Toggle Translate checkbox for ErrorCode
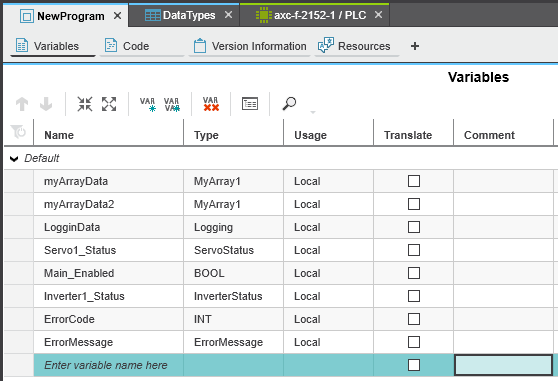Image resolution: width=558 pixels, height=381 pixels. pos(414,319)
